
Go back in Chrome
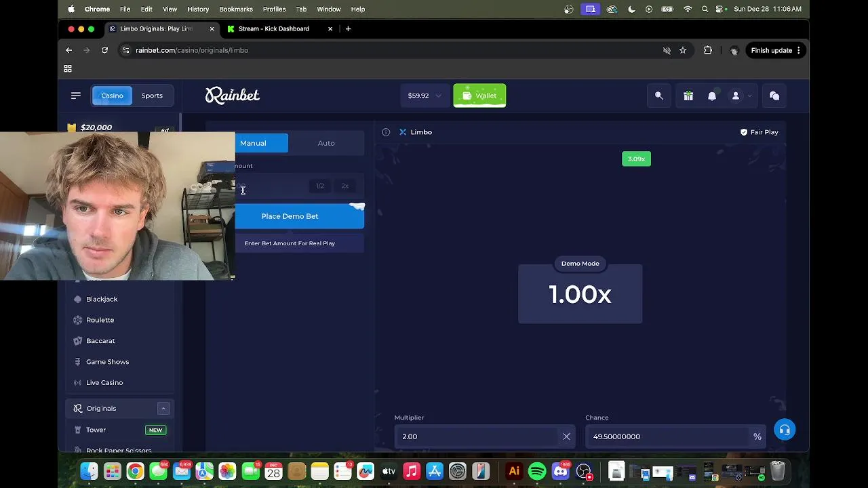coord(68,50)
